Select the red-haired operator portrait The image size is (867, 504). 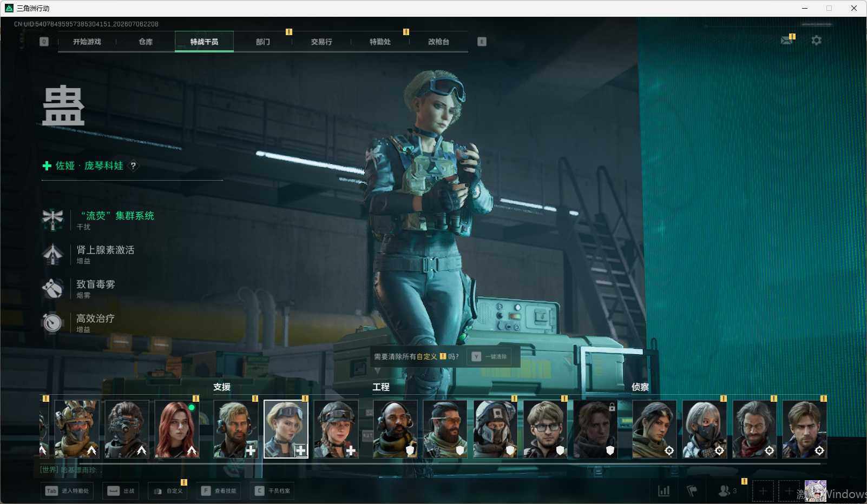tap(177, 429)
